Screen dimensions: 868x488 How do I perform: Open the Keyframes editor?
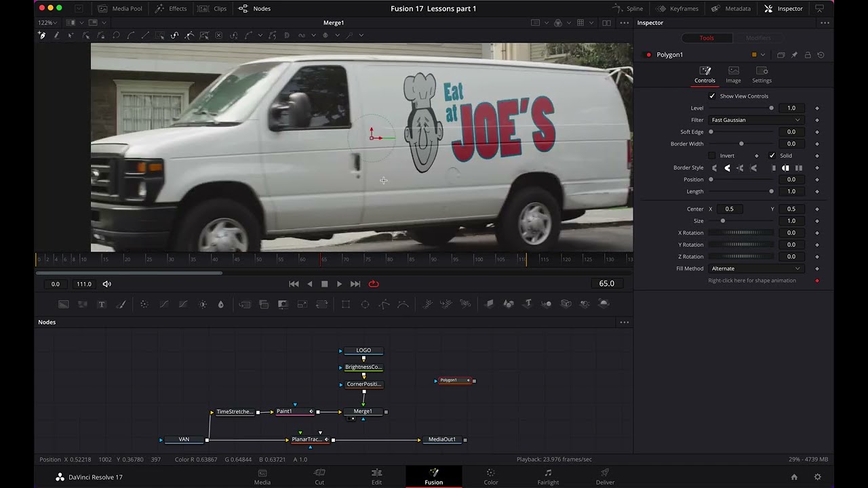coord(677,9)
